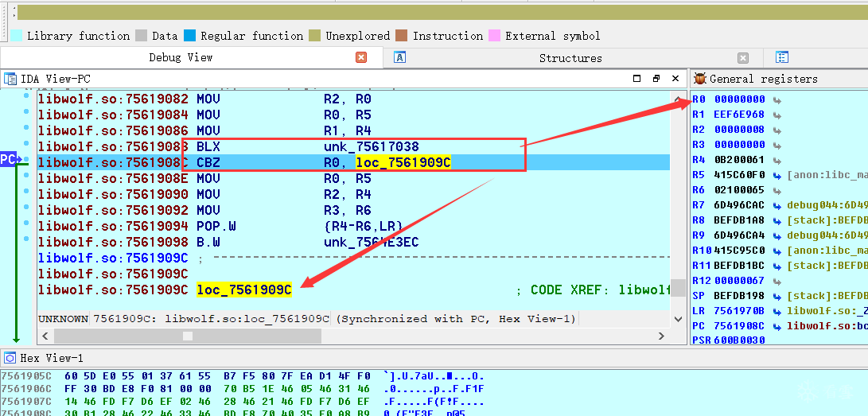Viewport: 868px width, 416px height.
Task: Click the CODE XREF comment
Action: pos(592,290)
